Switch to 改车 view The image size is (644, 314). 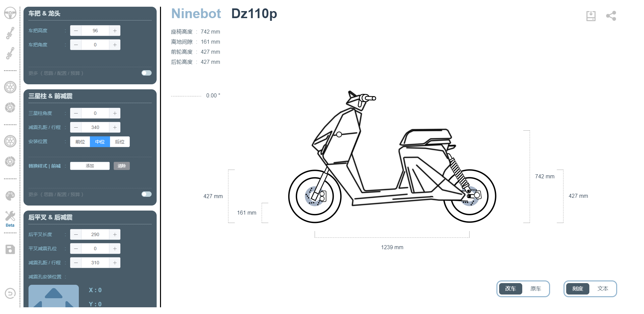[x=511, y=288]
